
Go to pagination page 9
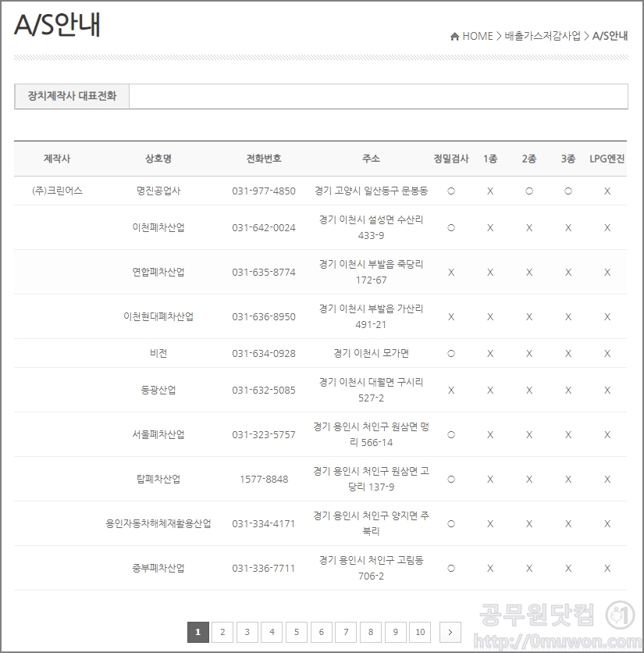[x=396, y=632]
